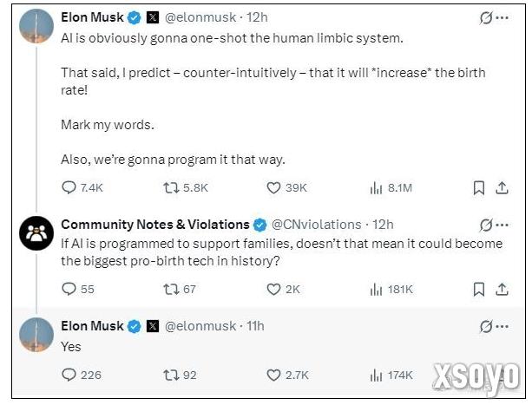532x405 pixels.
Task: Repost the tweet with 67 reposts
Action: (x=171, y=289)
